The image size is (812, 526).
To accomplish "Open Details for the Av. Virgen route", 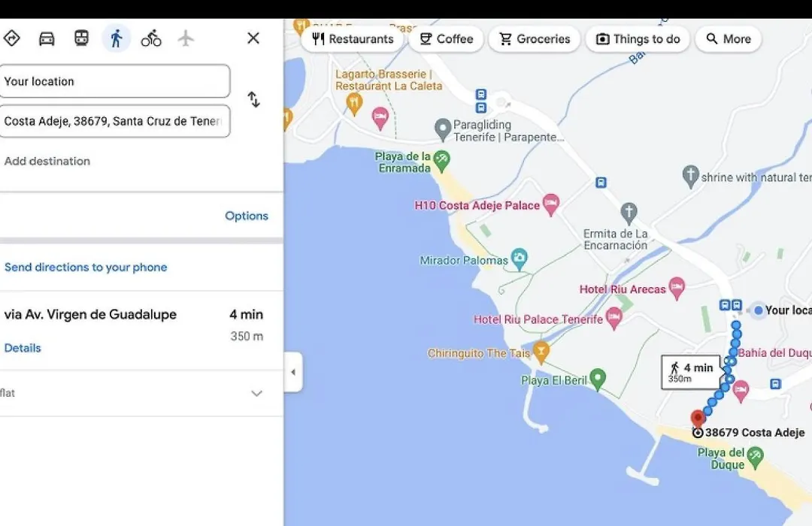I will point(23,348).
